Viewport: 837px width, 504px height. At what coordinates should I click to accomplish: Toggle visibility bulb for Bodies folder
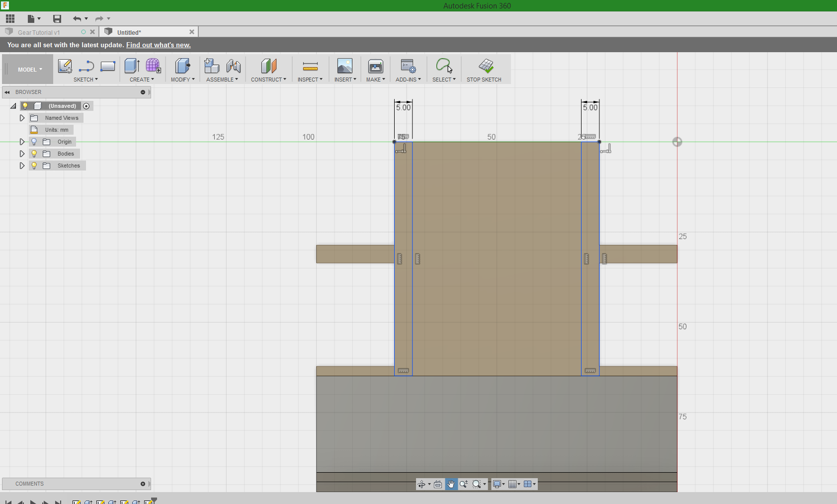point(34,154)
